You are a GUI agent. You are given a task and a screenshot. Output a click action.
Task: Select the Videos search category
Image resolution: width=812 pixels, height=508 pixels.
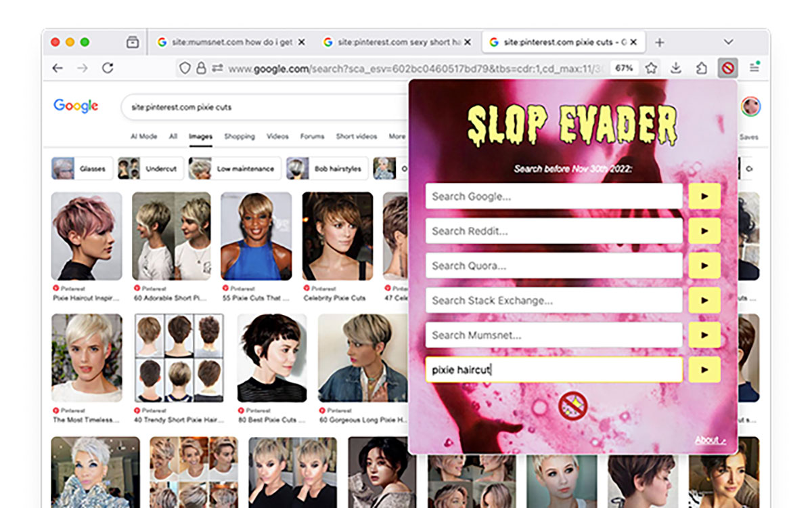(x=277, y=136)
